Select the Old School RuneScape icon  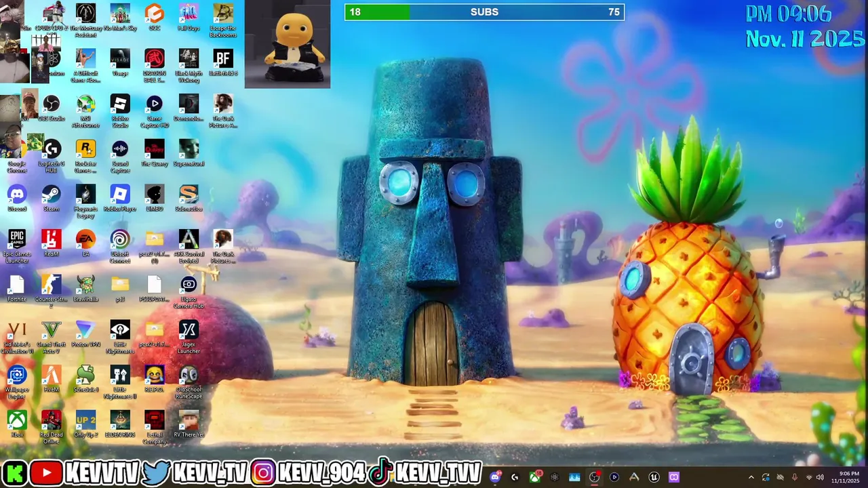(189, 383)
